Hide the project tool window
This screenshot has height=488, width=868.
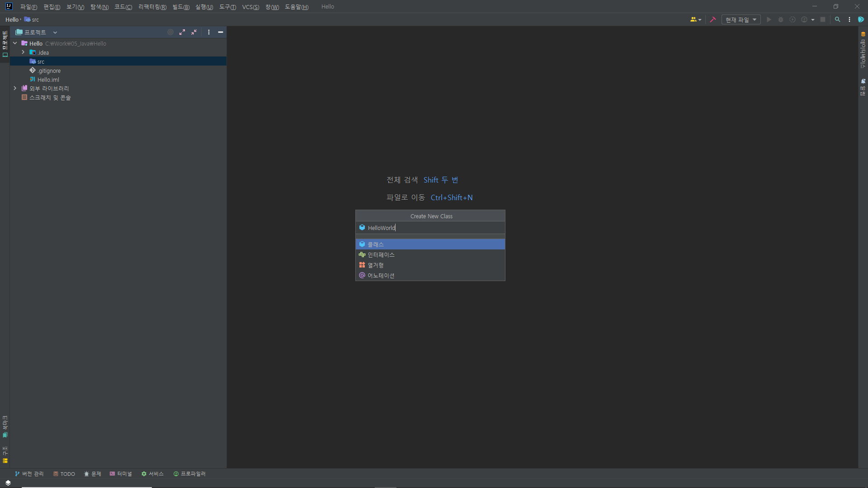[x=221, y=32]
